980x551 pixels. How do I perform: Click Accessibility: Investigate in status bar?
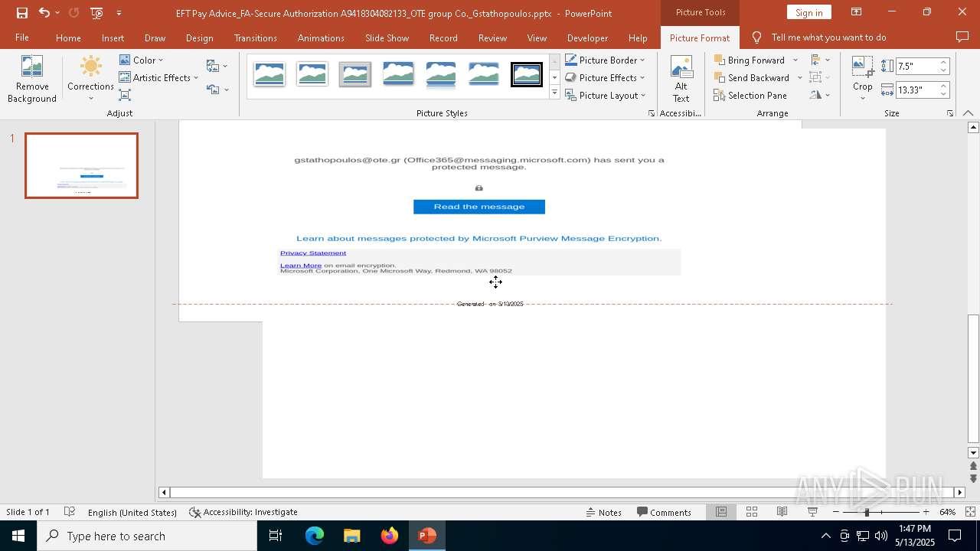(x=243, y=512)
